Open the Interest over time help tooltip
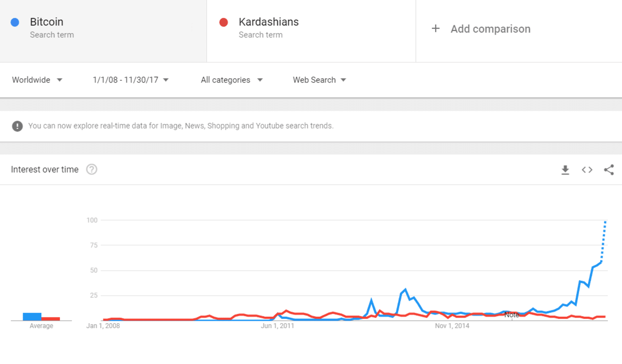Viewport: 622px width, 364px height. (x=92, y=169)
